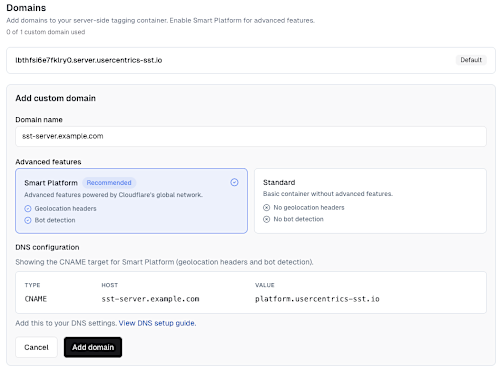
Task: Click the No bot detection cross icon
Action: click(x=266, y=219)
